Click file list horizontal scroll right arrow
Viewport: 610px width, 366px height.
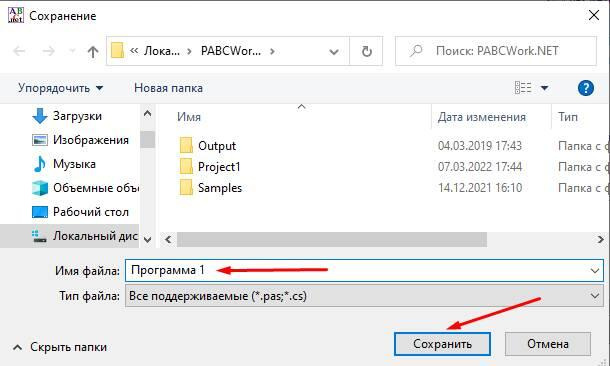coord(601,240)
